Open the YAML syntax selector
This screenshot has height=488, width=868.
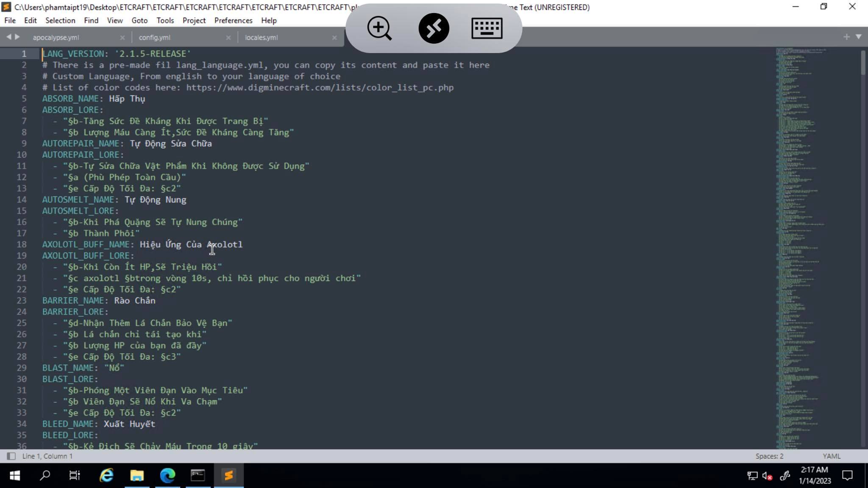click(x=831, y=456)
